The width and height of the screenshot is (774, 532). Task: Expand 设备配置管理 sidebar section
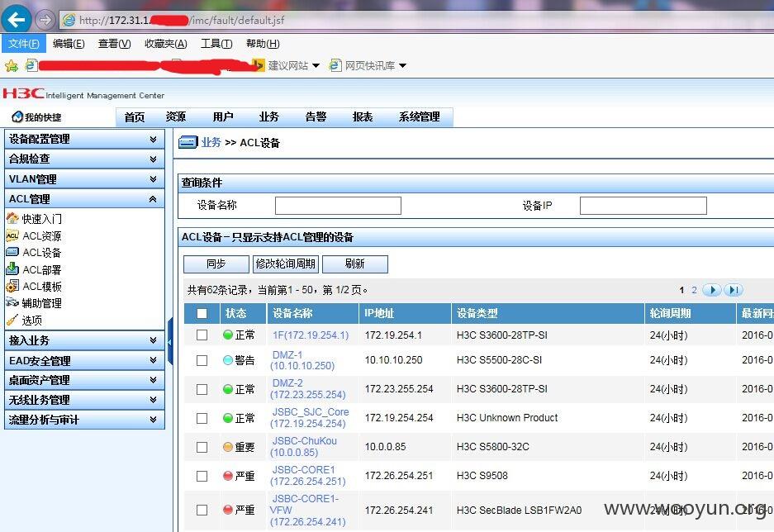[x=84, y=139]
